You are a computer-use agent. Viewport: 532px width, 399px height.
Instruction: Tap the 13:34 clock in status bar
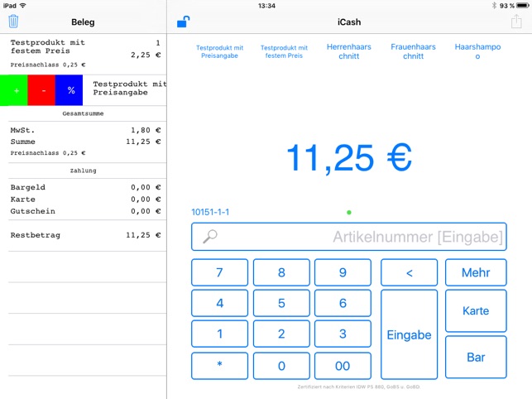[x=266, y=6]
